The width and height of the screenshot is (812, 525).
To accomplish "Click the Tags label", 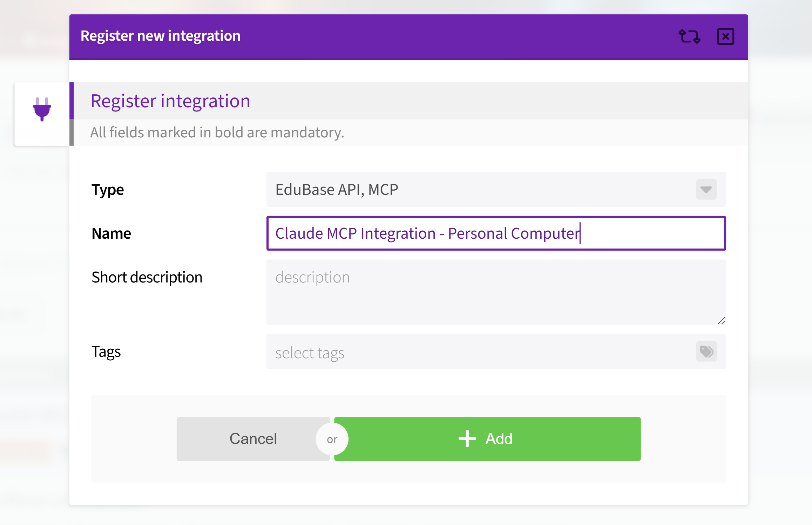I will [106, 352].
